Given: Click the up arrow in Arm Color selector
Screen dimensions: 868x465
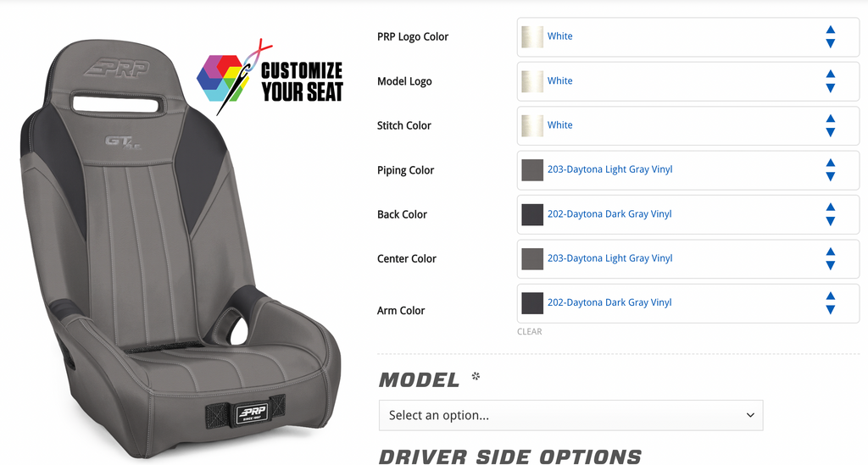Looking at the screenshot, I should 831,296.
